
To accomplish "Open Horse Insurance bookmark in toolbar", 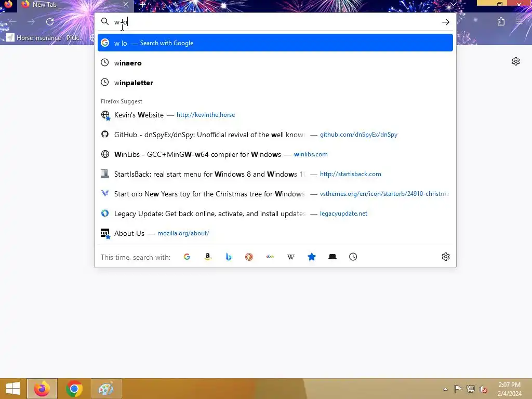I will click(x=45, y=37).
